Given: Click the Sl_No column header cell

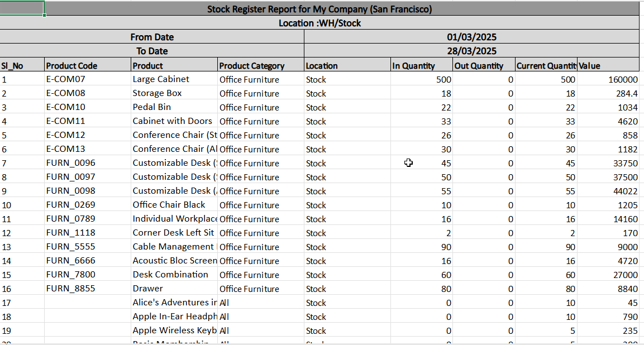Looking at the screenshot, I should pos(22,65).
